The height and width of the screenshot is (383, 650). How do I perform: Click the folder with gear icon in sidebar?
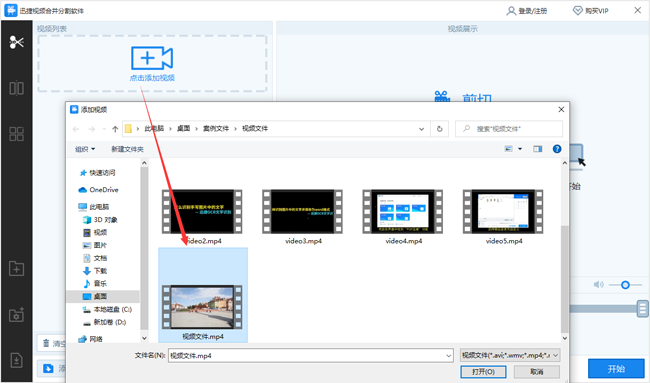pyautogui.click(x=17, y=315)
